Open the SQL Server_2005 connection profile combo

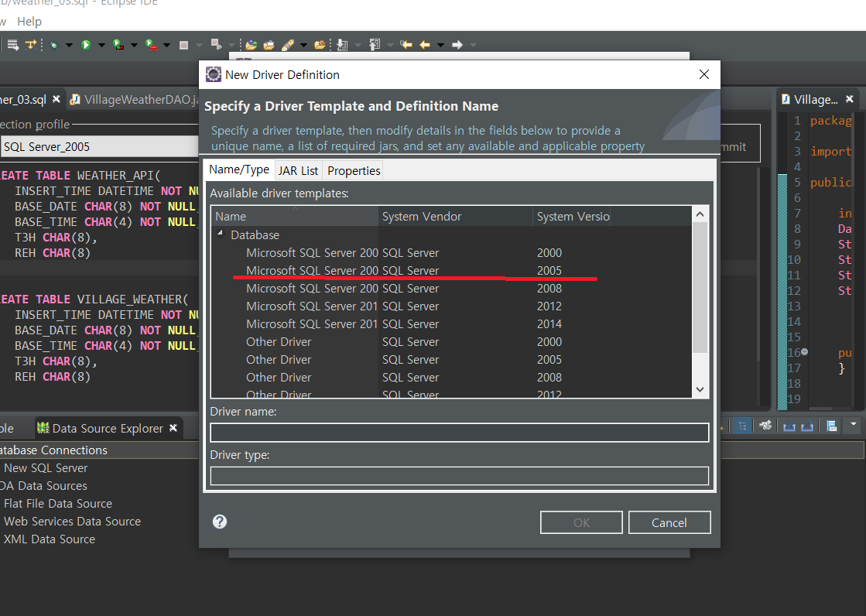(99, 146)
